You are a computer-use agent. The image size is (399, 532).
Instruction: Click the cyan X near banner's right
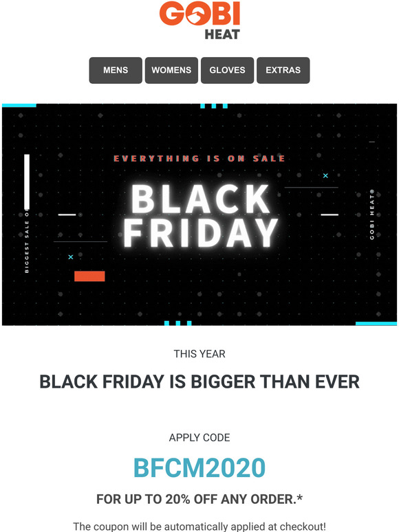325,176
